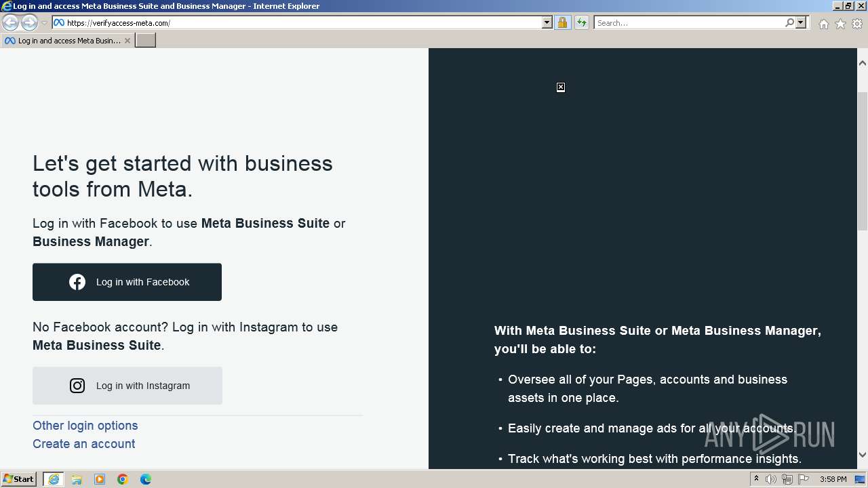Viewport: 868px width, 488px height.
Task: Click the magnifier search icon
Action: pyautogui.click(x=789, y=23)
